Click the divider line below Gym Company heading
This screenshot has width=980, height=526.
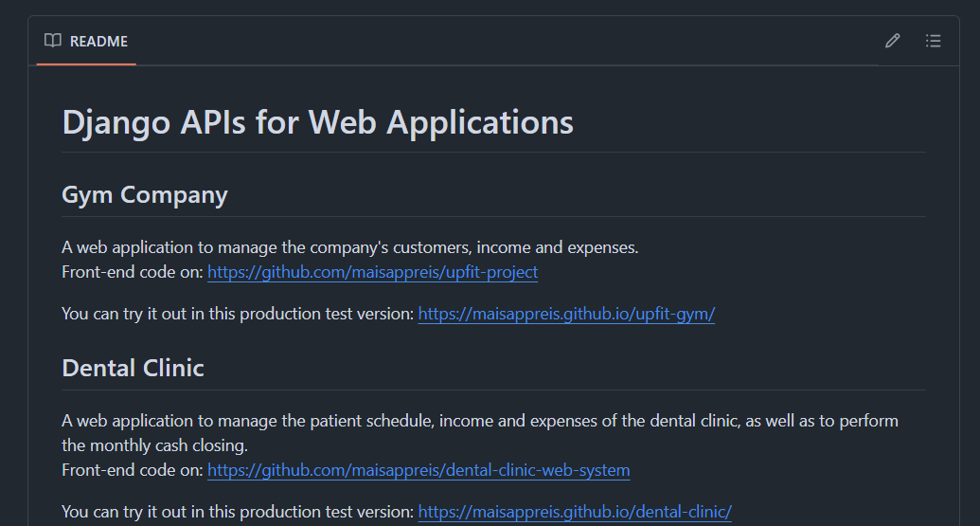493,216
